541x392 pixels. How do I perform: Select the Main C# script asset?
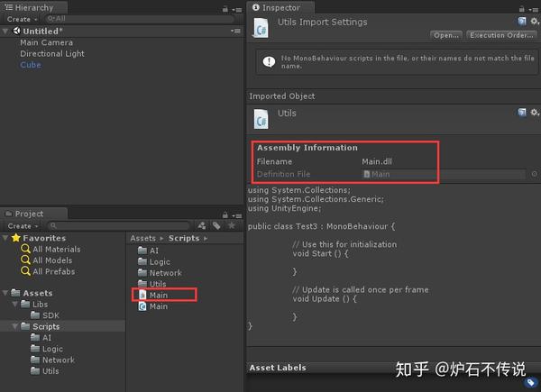tap(153, 306)
